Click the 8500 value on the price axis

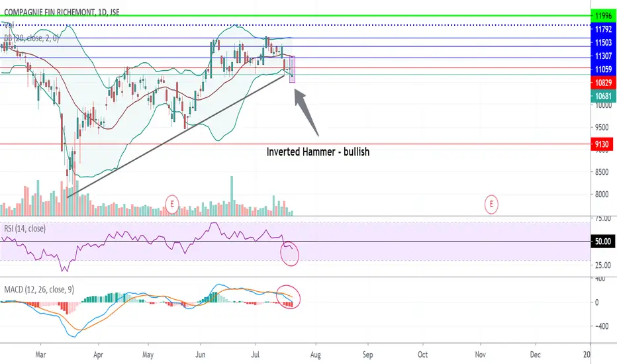(x=602, y=172)
